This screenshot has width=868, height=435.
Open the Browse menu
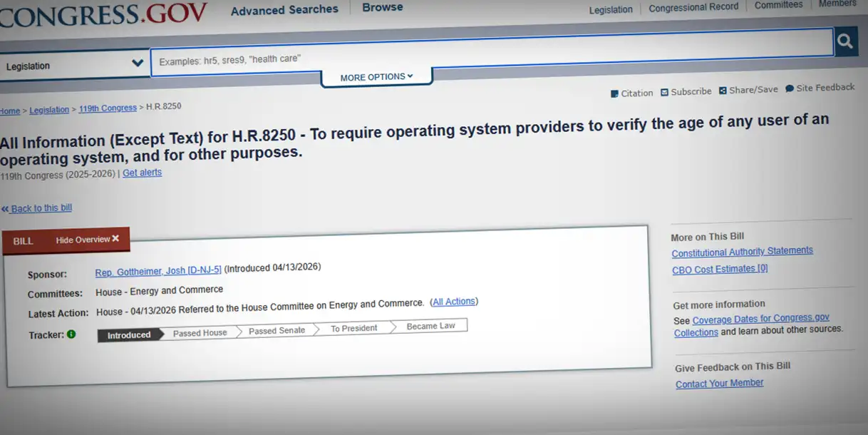pos(382,6)
